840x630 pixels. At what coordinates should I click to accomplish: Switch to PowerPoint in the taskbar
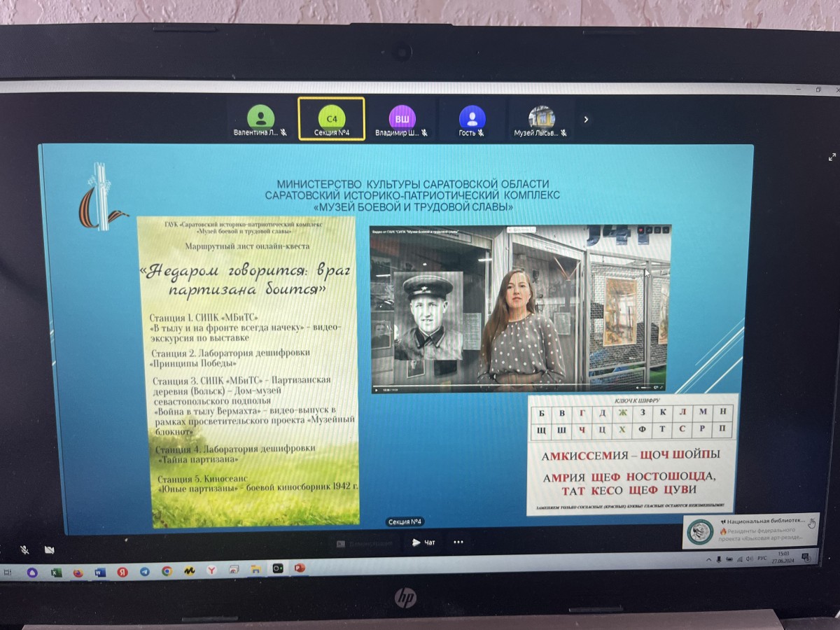[x=300, y=568]
